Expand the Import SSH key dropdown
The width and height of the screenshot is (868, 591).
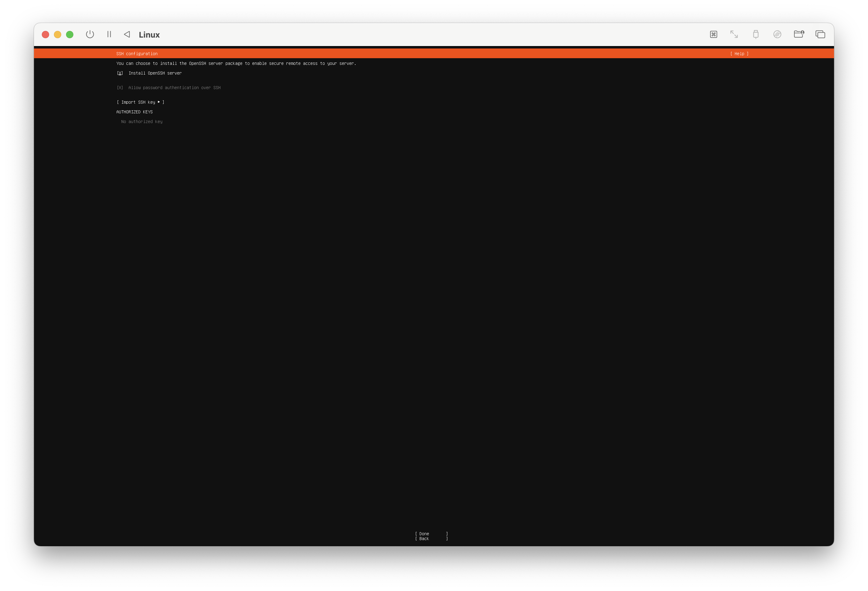coord(140,102)
